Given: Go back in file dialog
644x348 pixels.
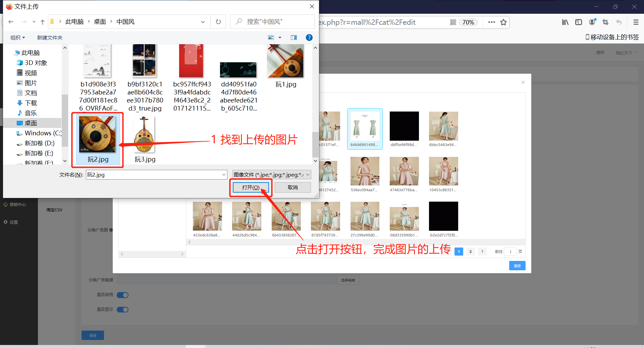Looking at the screenshot, I should [11, 22].
